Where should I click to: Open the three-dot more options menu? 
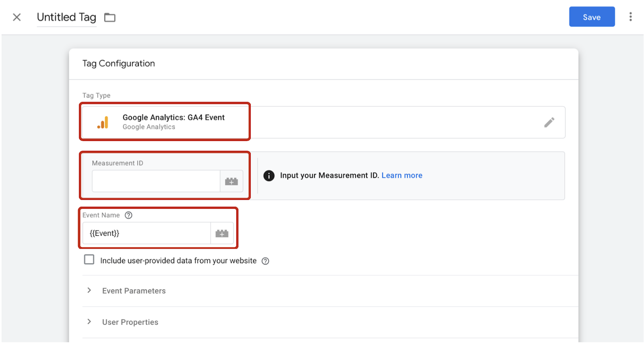coord(630,17)
